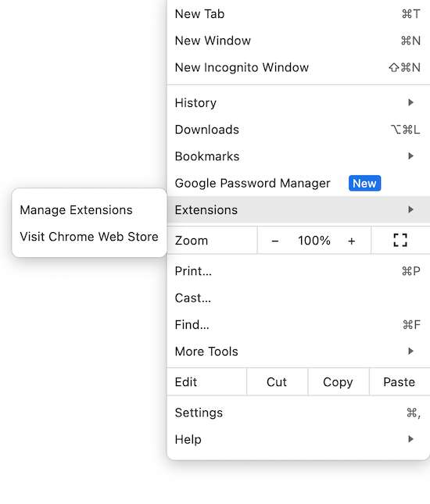Choose Print... from the menu

(x=299, y=271)
